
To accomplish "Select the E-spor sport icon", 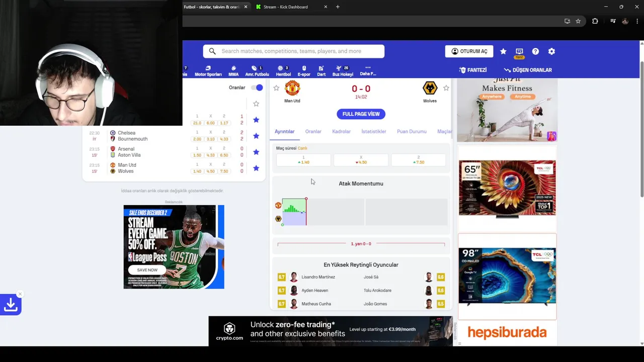I will 304,71.
